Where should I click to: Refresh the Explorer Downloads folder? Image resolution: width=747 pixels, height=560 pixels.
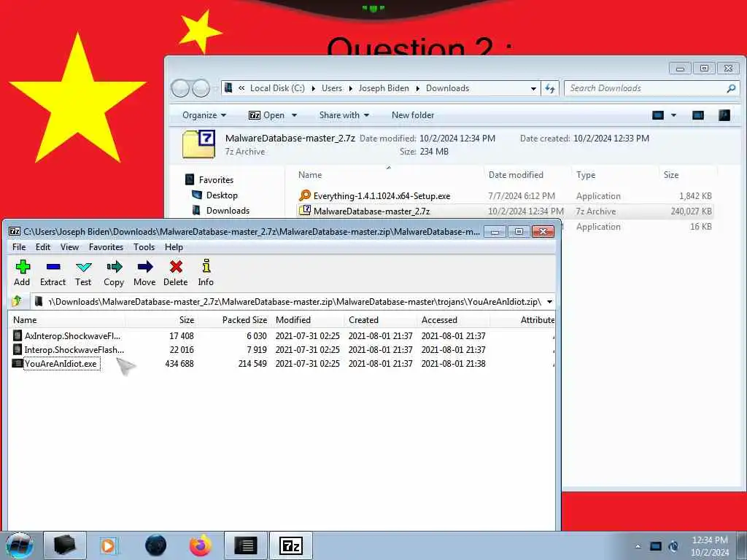pos(550,88)
